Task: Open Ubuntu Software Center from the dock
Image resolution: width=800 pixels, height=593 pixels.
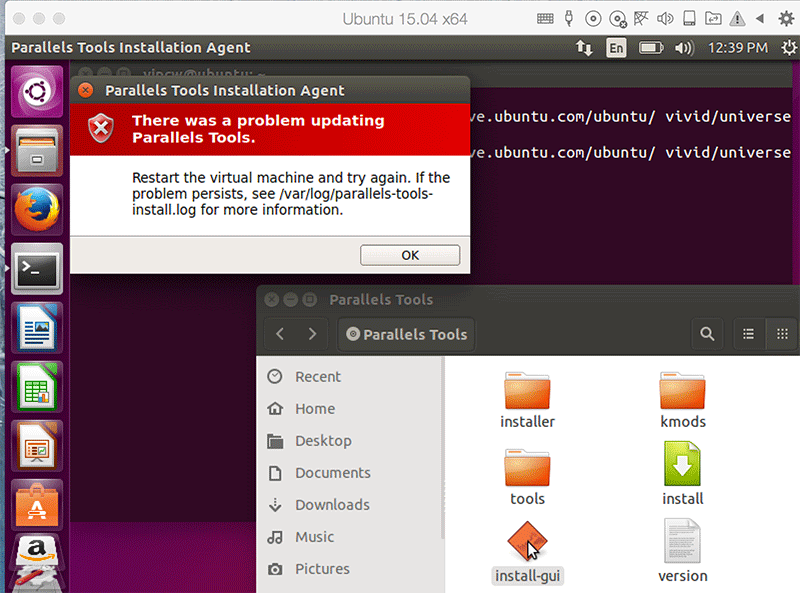Action: (x=37, y=505)
